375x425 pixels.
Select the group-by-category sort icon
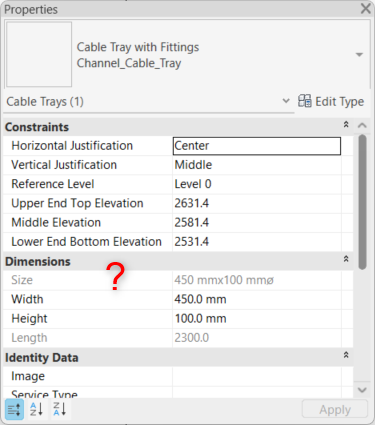(x=14, y=409)
